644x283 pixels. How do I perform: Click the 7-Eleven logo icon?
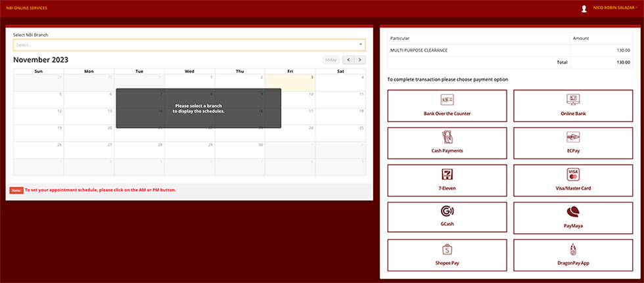pos(447,174)
